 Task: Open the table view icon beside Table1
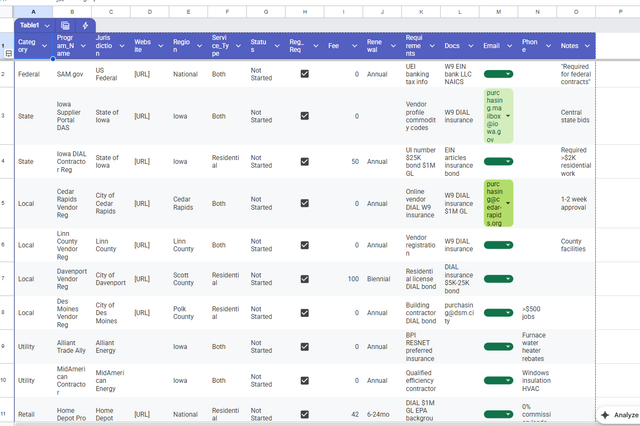point(65,26)
